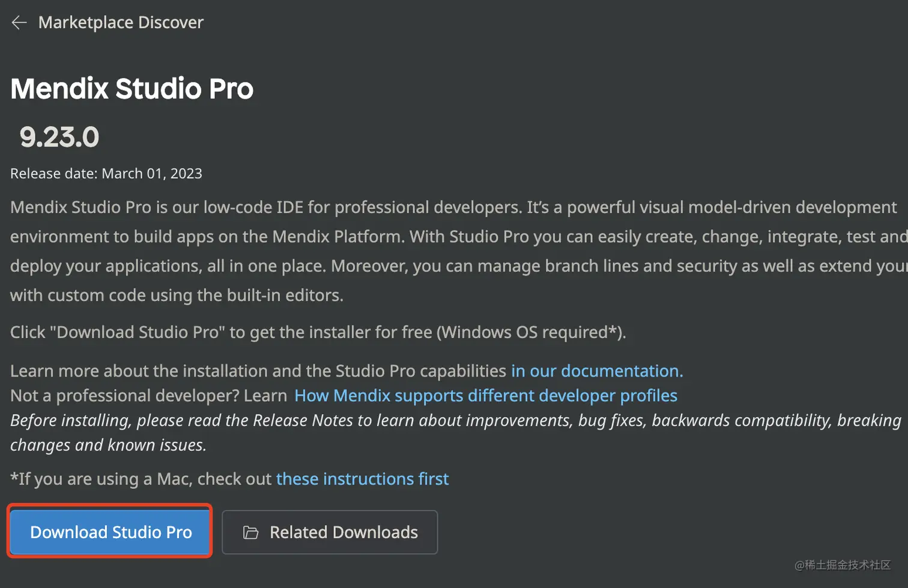Click the back arrow to Marketplace Discover

(19, 22)
